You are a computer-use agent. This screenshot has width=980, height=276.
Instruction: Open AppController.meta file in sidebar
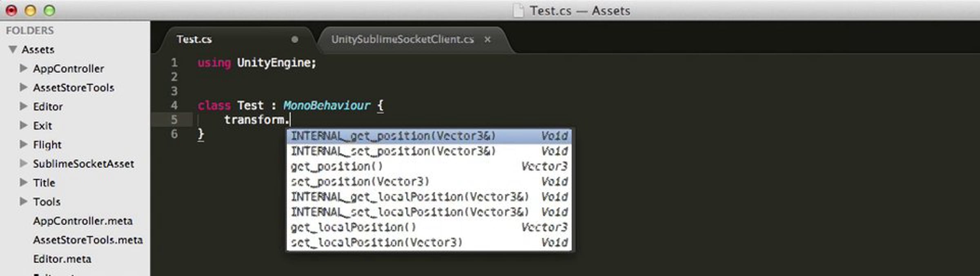[82, 221]
